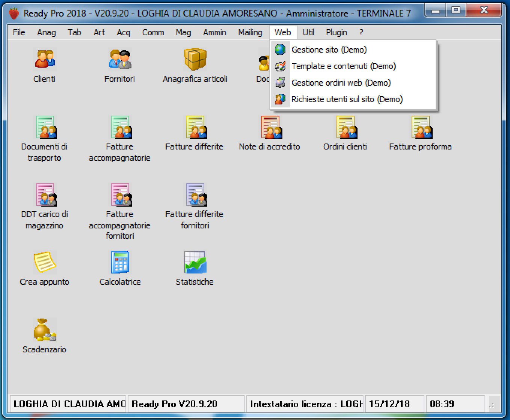Click user icon beside Richieste utenti

click(x=280, y=99)
